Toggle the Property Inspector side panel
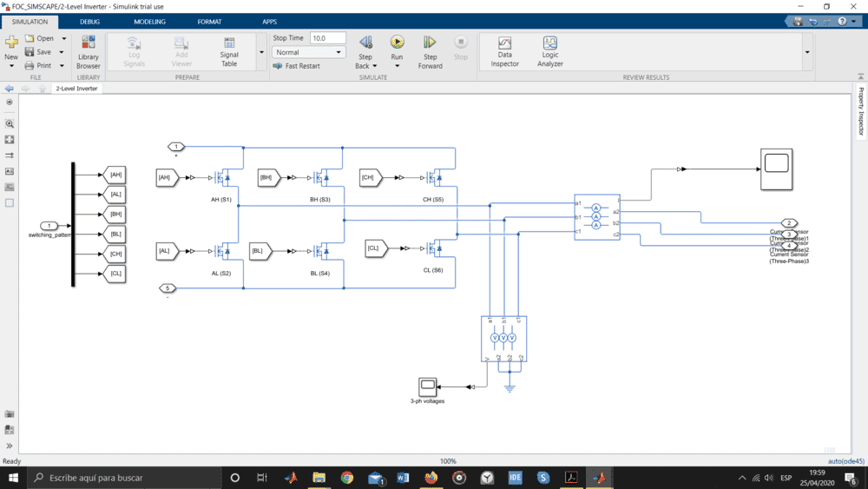The height and width of the screenshot is (489, 868). [x=861, y=110]
